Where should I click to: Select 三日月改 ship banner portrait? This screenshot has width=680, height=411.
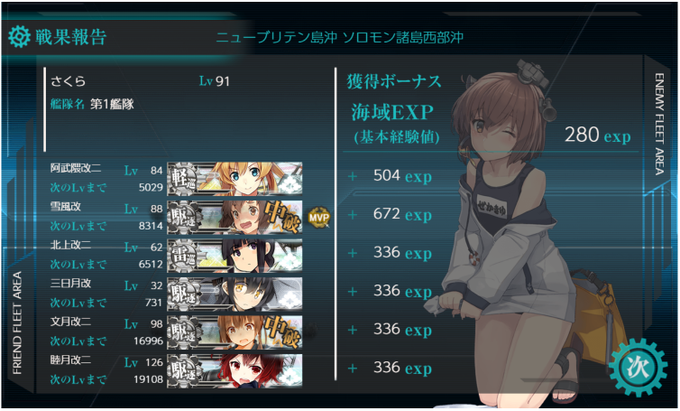[235, 294]
